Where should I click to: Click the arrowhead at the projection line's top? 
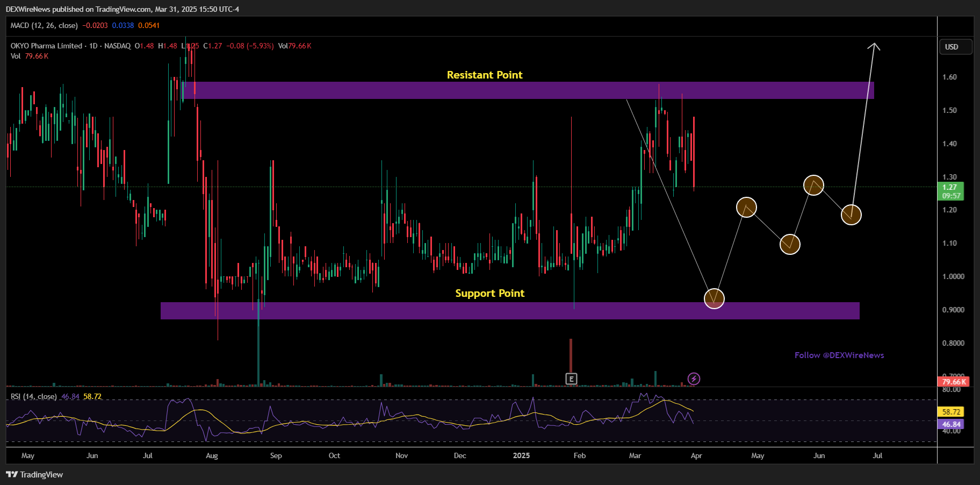[874, 46]
